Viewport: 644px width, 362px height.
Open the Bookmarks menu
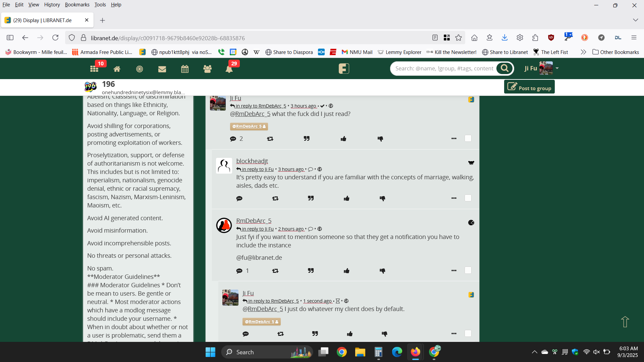tap(77, 5)
